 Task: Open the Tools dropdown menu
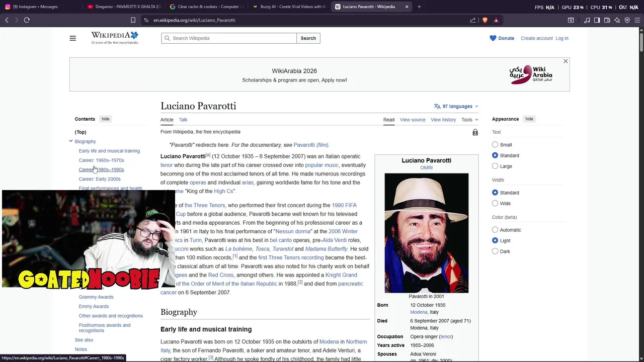pyautogui.click(x=470, y=120)
